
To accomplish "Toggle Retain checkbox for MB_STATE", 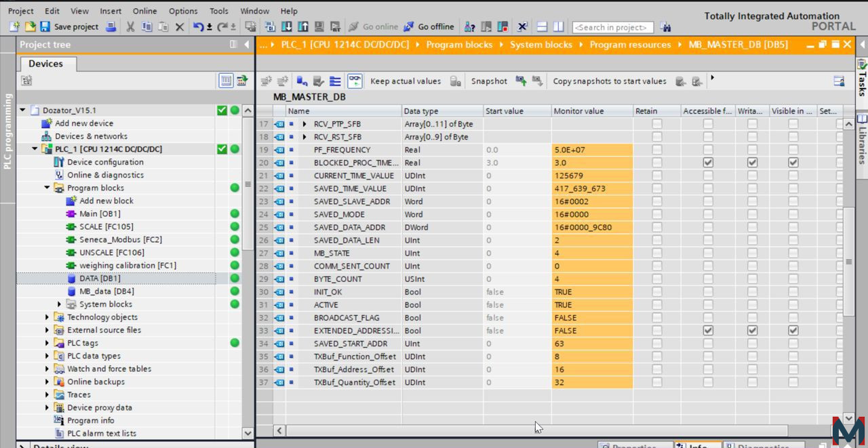I will tap(656, 253).
